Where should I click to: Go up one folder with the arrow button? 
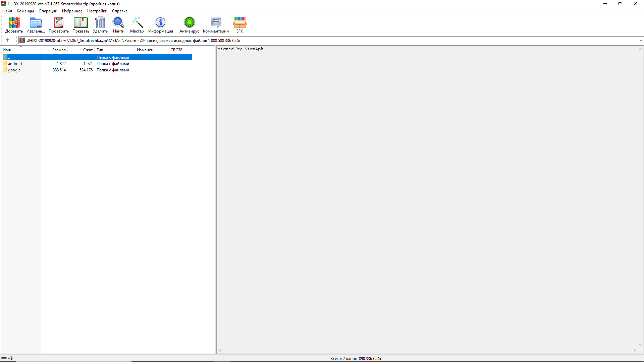click(7, 40)
